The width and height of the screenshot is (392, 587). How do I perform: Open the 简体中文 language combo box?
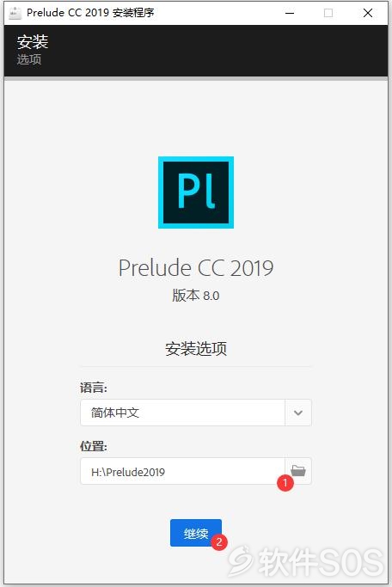click(x=196, y=413)
